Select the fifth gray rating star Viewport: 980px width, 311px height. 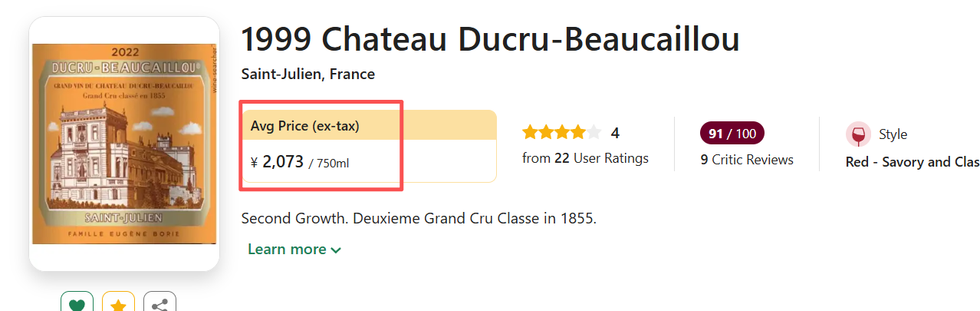[x=594, y=133]
